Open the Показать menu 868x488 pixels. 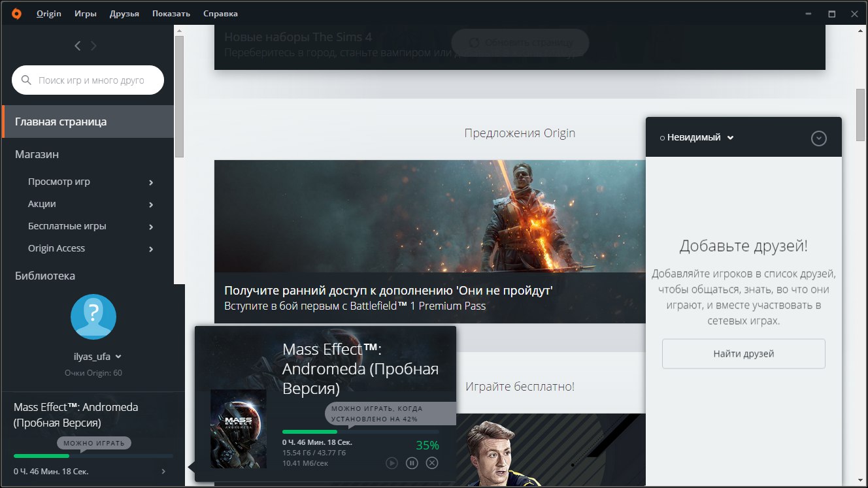pos(171,14)
